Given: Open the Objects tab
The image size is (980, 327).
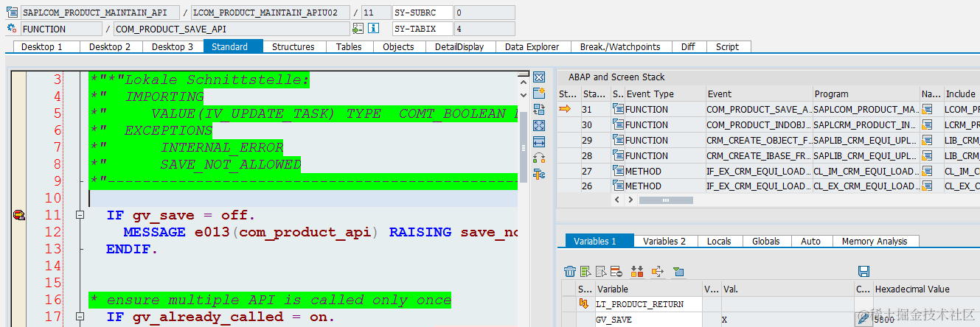Looking at the screenshot, I should point(398,46).
